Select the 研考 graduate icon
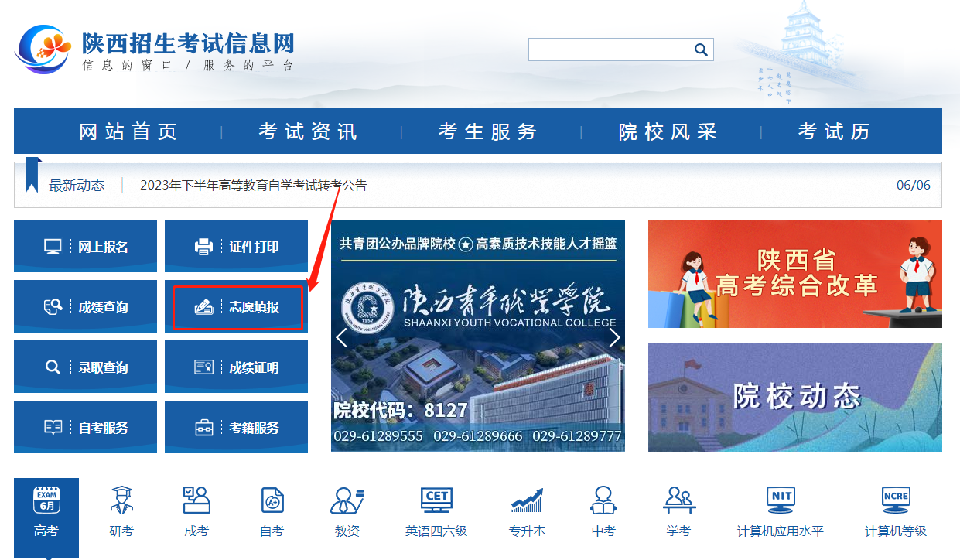Image resolution: width=960 pixels, height=560 pixels. [121, 500]
